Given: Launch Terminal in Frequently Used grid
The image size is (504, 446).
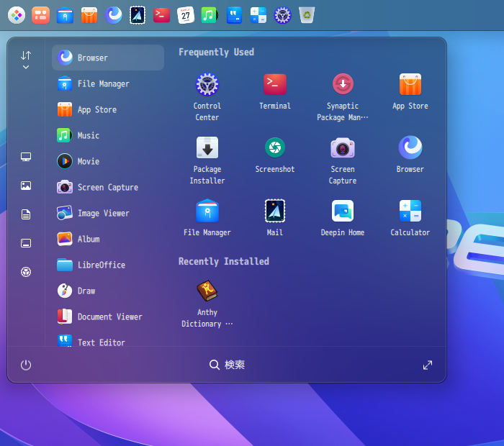Looking at the screenshot, I should [x=274, y=85].
